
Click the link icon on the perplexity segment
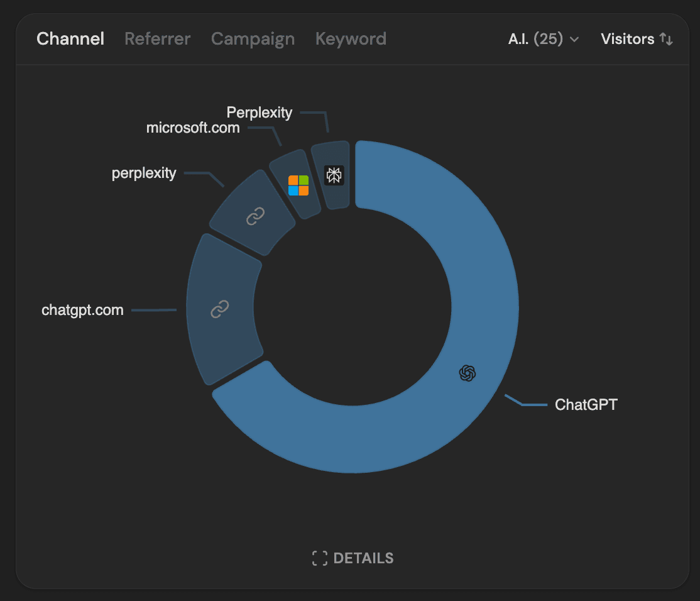254,216
